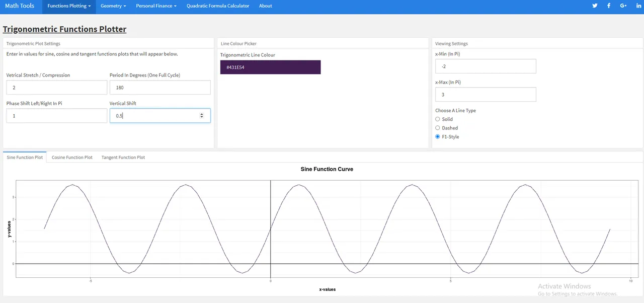Image resolution: width=644 pixels, height=303 pixels.
Task: Click the Vertical Shift spinner arrows
Action: click(x=202, y=116)
